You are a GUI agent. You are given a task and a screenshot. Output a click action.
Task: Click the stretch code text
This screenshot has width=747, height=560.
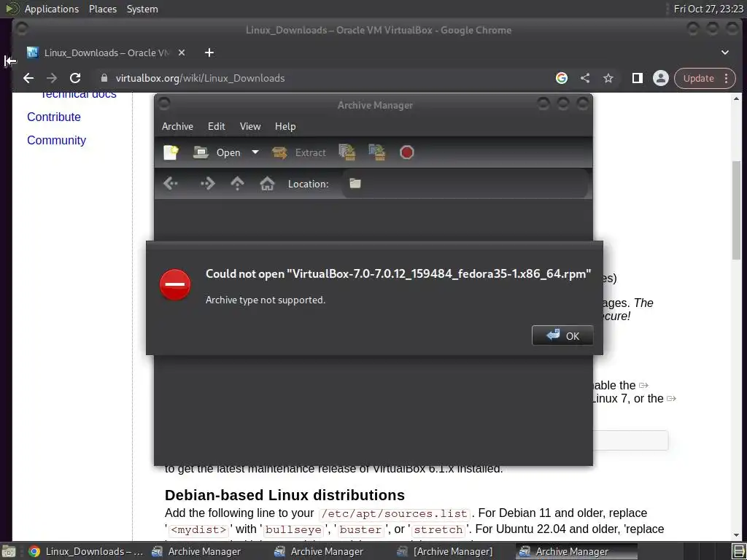click(x=438, y=529)
